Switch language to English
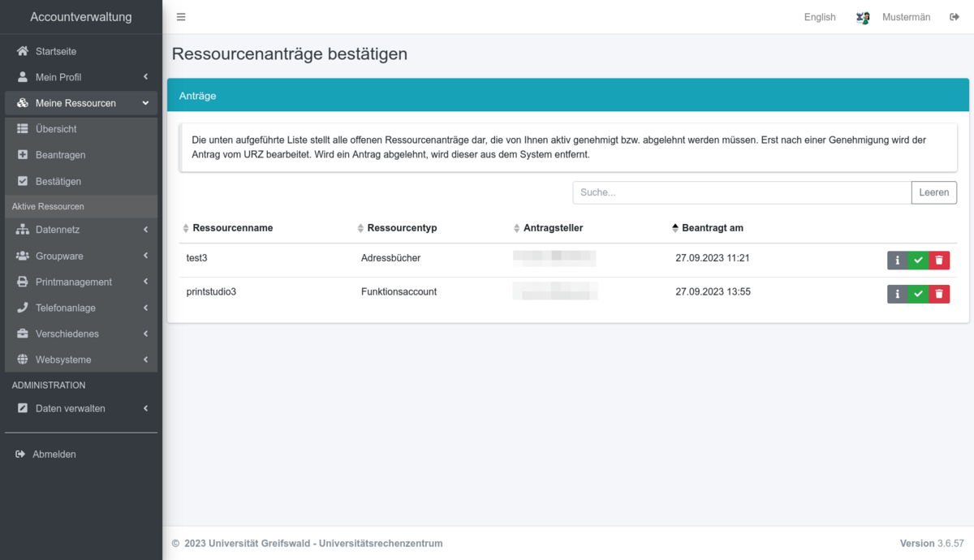 click(x=820, y=17)
